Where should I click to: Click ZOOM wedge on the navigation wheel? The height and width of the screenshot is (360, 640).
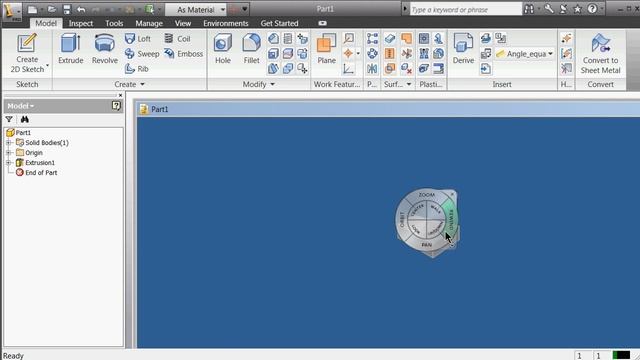427,195
